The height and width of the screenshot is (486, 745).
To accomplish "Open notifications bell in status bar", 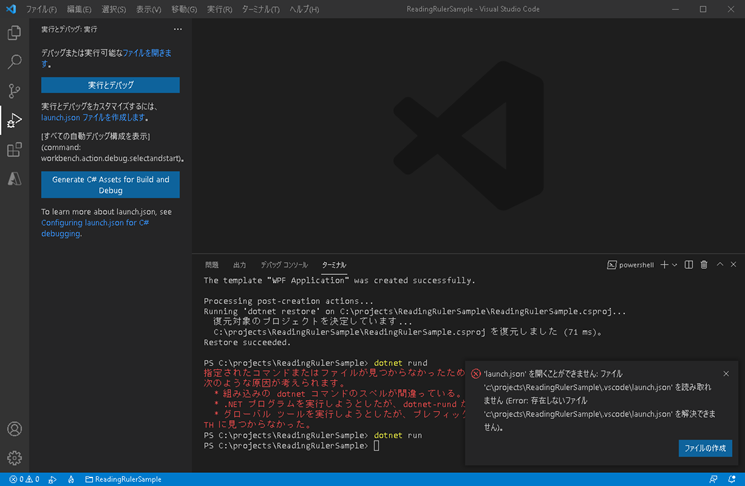I will pos(732,479).
